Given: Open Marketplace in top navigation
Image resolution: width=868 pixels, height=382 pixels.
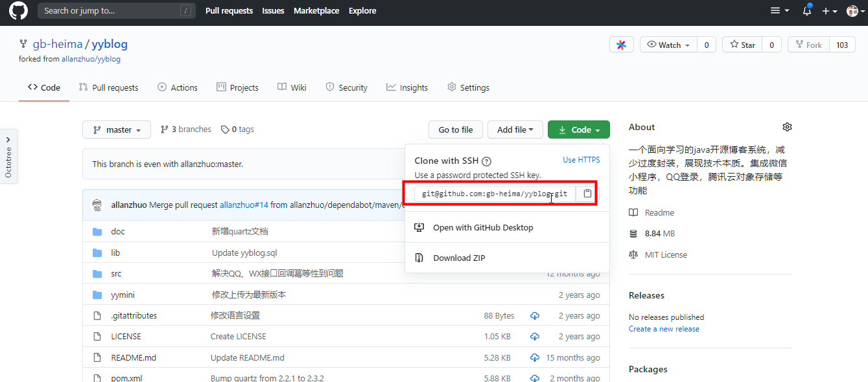Looking at the screenshot, I should 316,10.
